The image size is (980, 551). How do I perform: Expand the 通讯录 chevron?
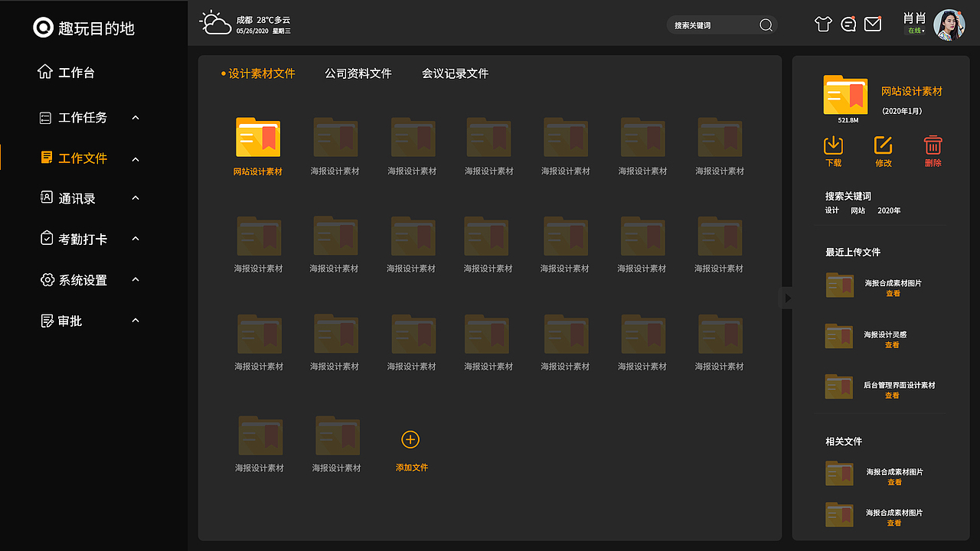pyautogui.click(x=136, y=198)
